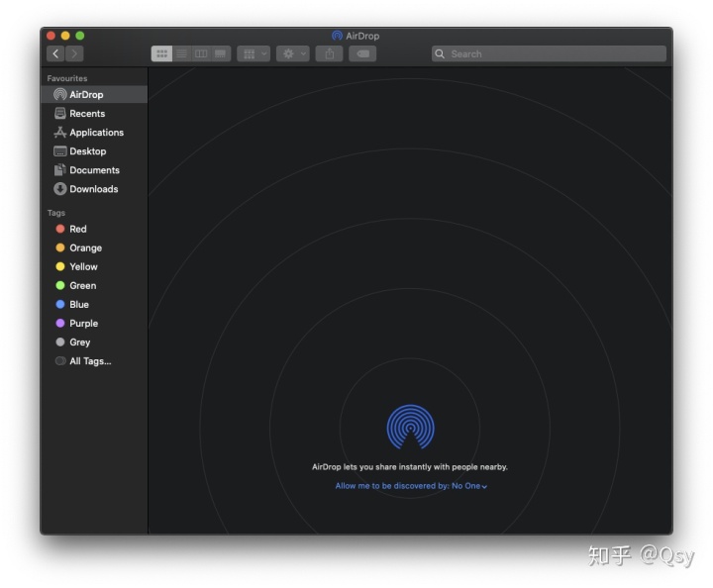Open the group-by arrangement dropdown

point(254,53)
